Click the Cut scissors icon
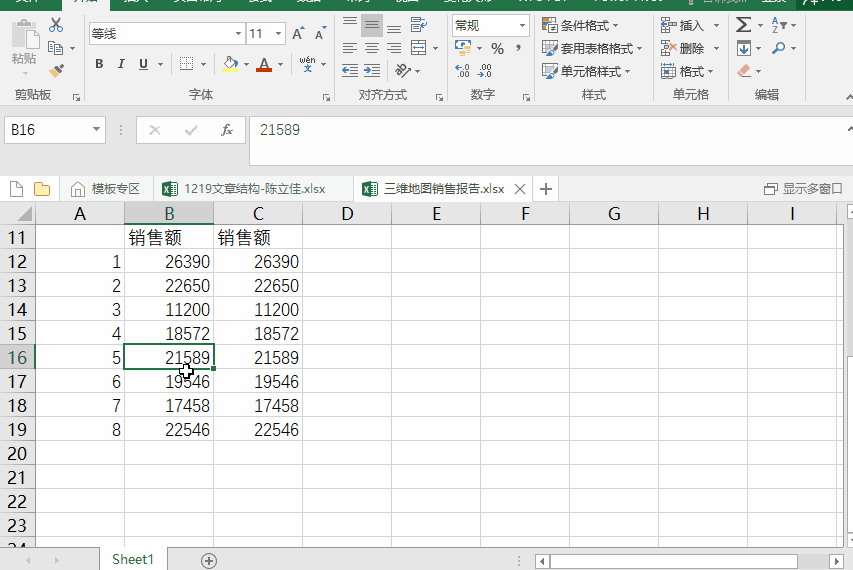 pyautogui.click(x=55, y=25)
